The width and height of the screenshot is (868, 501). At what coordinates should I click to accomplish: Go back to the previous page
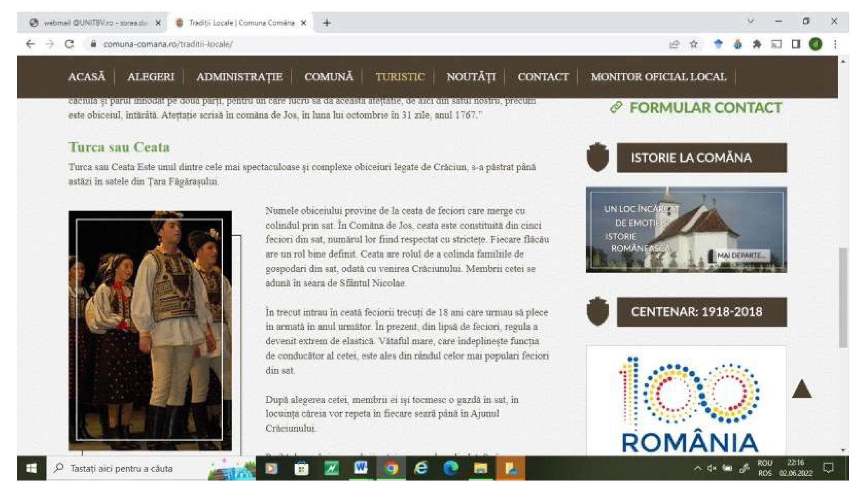[x=31, y=44]
